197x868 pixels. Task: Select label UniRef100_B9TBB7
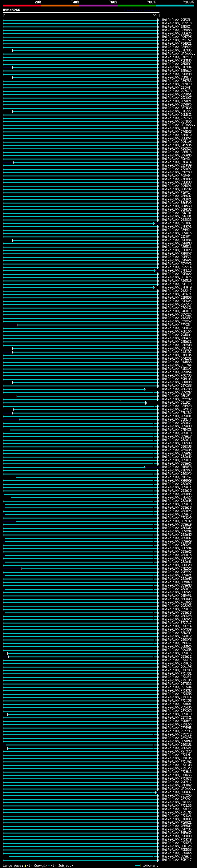pyautogui.click(x=177, y=223)
